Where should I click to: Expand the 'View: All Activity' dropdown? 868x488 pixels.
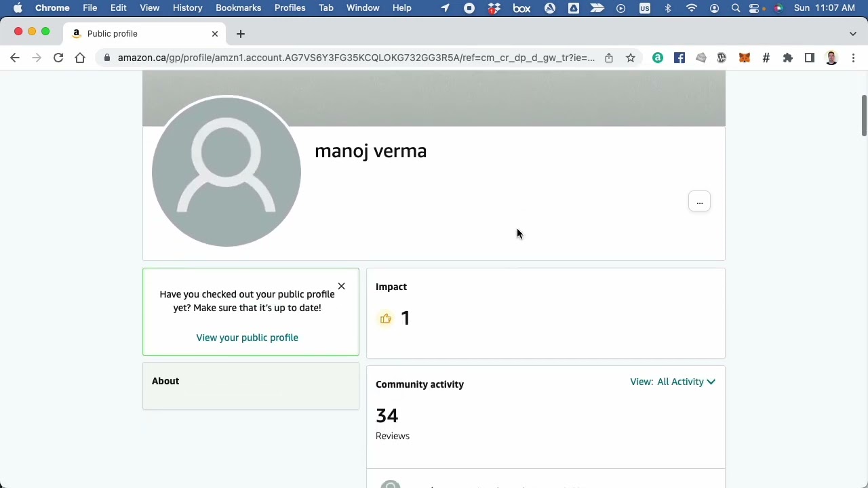(x=673, y=382)
